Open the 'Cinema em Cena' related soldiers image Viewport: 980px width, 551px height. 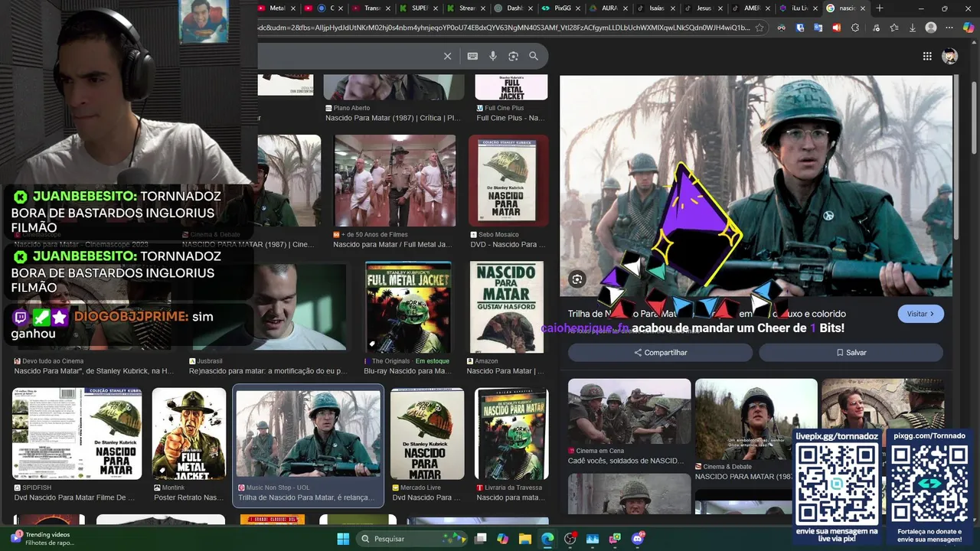[x=629, y=412]
